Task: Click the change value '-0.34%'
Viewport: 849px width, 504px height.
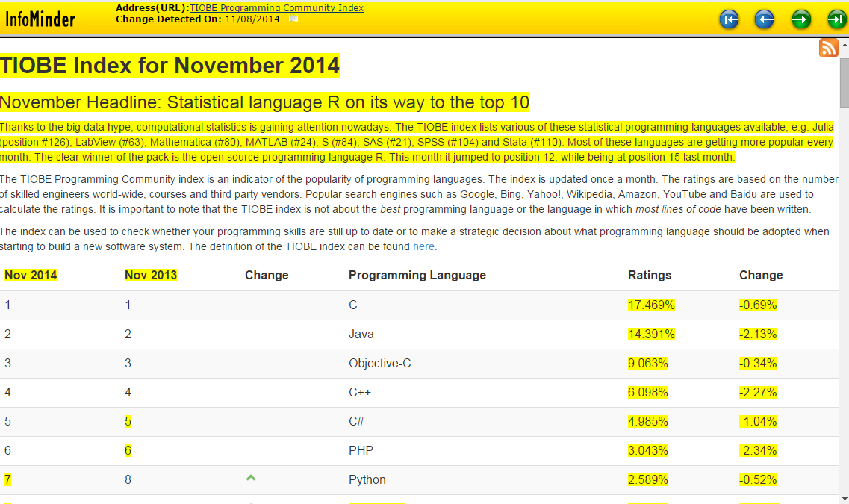Action: pos(758,363)
